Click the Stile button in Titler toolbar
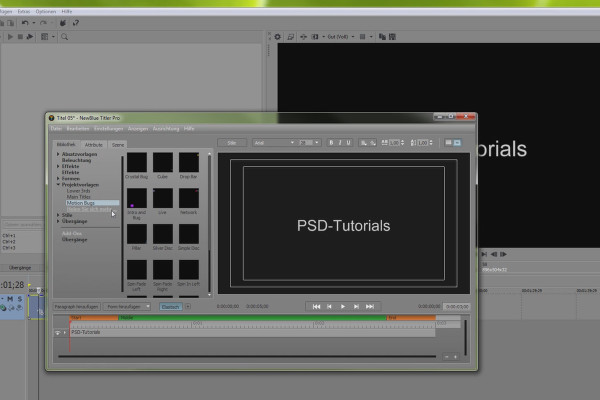 pos(232,143)
